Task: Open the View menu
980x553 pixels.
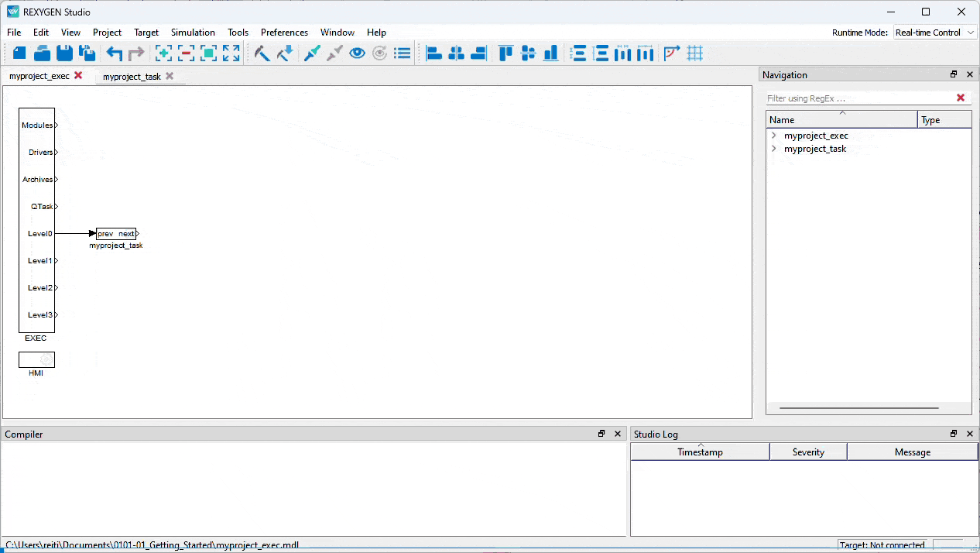Action: click(x=70, y=33)
